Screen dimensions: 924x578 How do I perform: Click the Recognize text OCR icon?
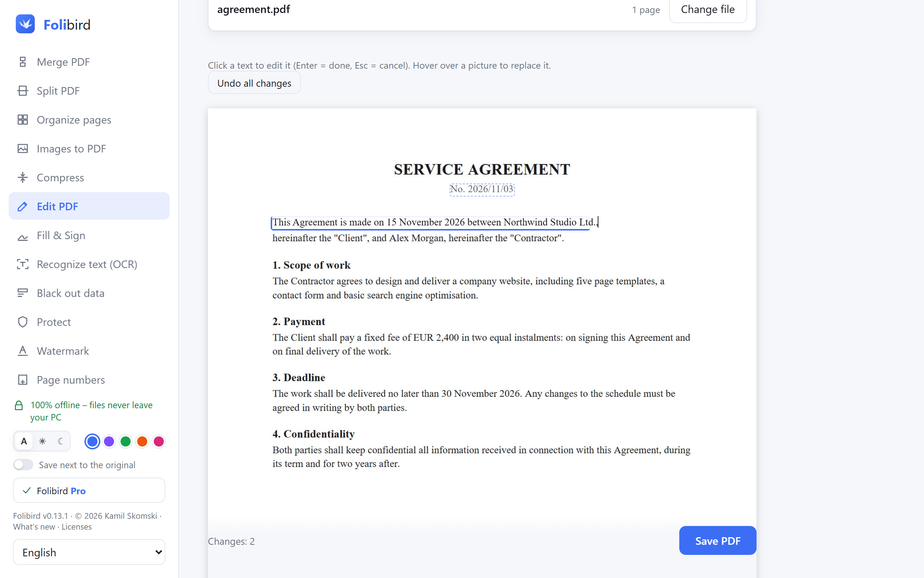(23, 264)
